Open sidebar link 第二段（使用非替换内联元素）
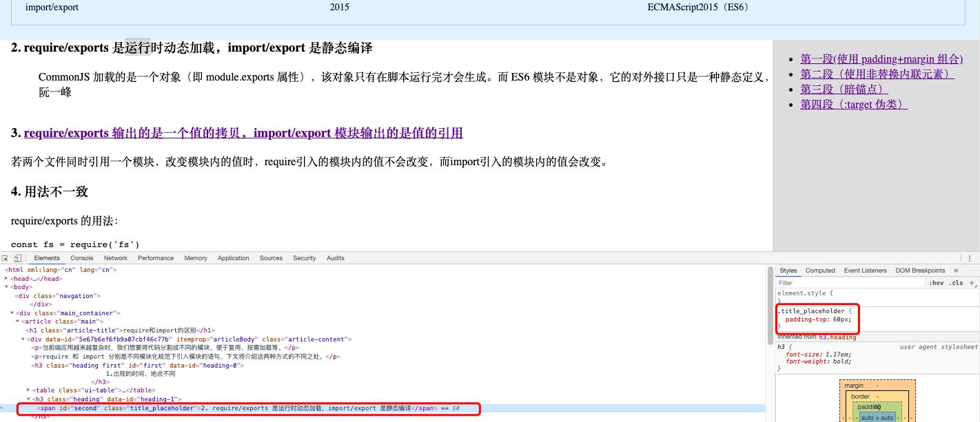The image size is (980, 422). click(x=877, y=74)
